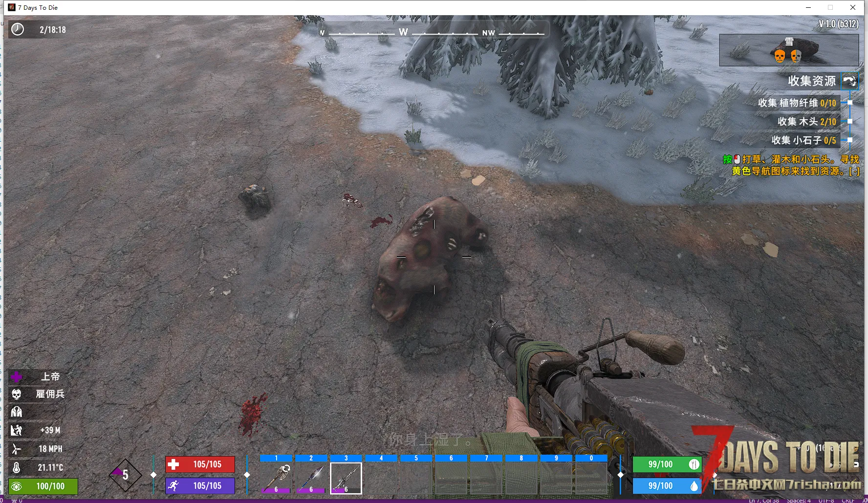
Task: Click the day and time readout 2/18:18
Action: click(x=53, y=30)
